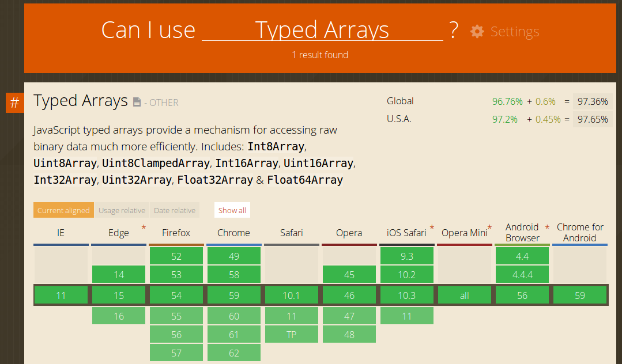This screenshot has height=364, width=622.
Task: Click the Settings gear icon
Action: (x=477, y=32)
